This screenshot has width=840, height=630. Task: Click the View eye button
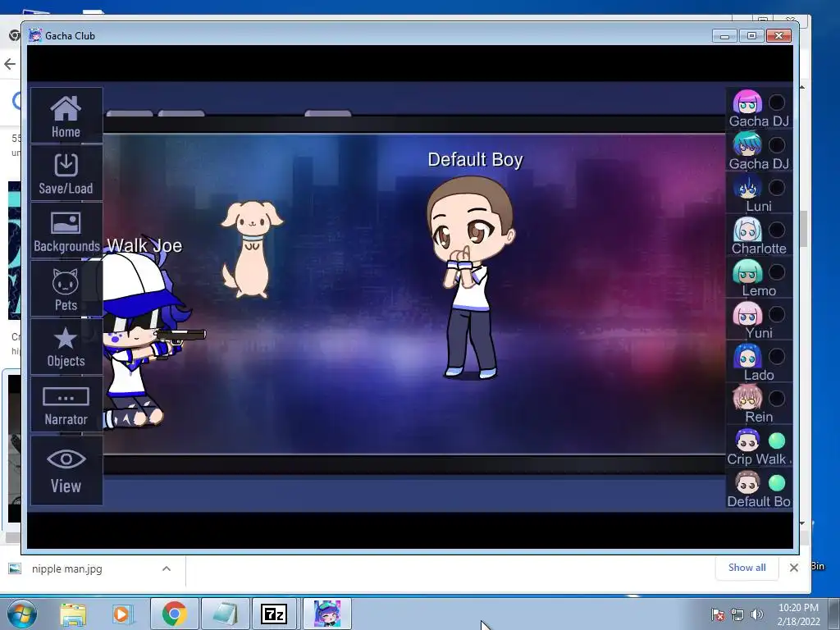66,471
